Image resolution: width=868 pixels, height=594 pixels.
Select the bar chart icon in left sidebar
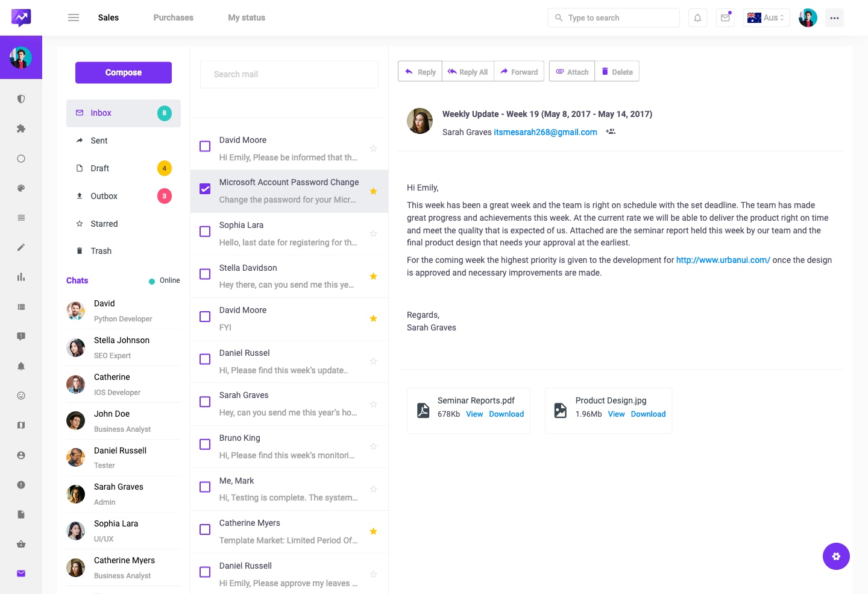click(x=21, y=277)
